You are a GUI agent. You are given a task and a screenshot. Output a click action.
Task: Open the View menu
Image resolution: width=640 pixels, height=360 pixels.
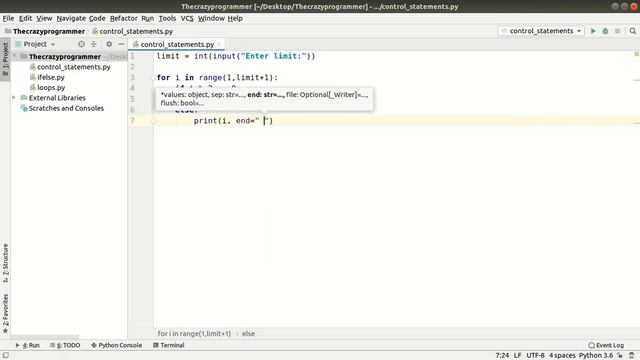pyautogui.click(x=44, y=18)
